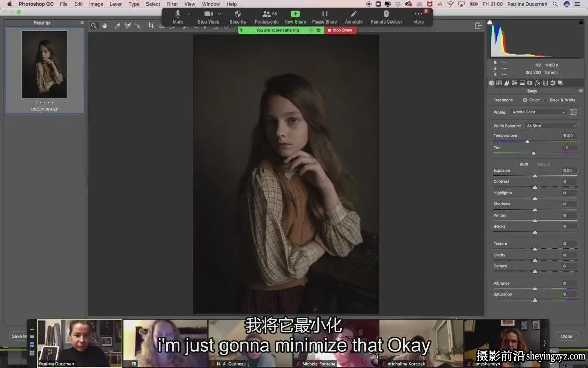
Task: Click the Auto tone link
Action: [524, 164]
